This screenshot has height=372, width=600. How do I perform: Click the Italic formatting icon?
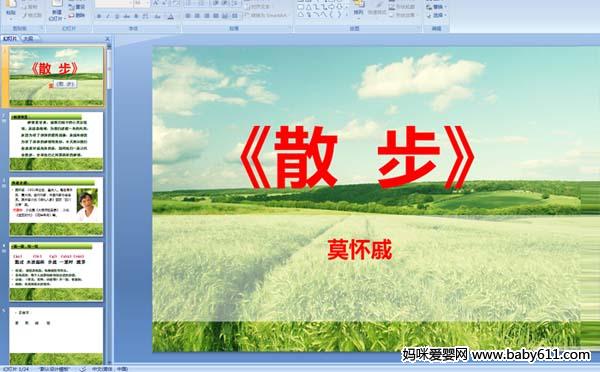108,16
